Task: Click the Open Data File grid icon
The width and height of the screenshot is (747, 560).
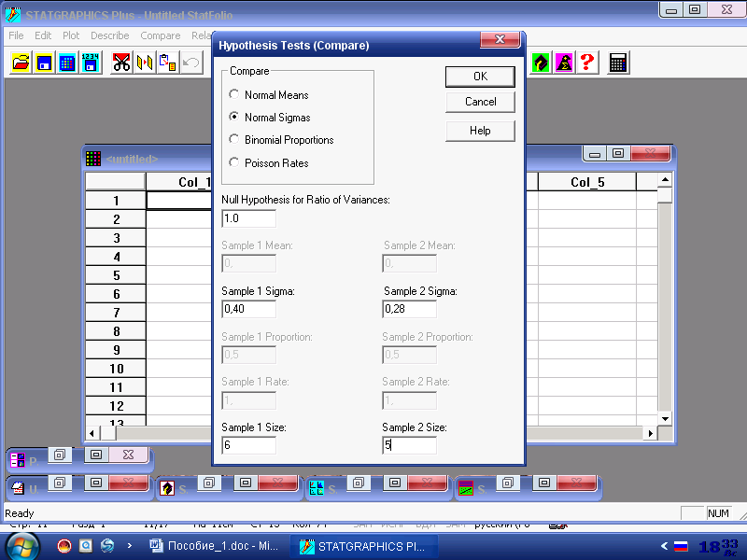Action: pos(67,63)
